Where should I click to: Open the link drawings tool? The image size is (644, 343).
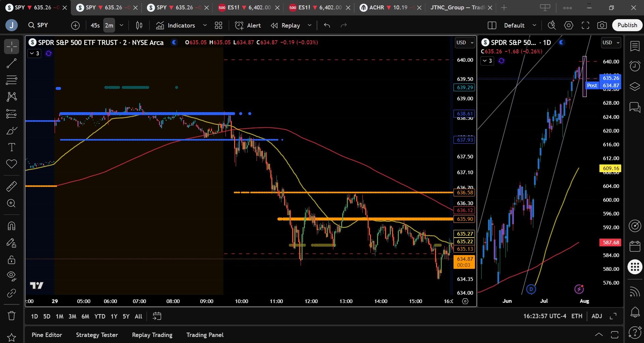tap(11, 293)
